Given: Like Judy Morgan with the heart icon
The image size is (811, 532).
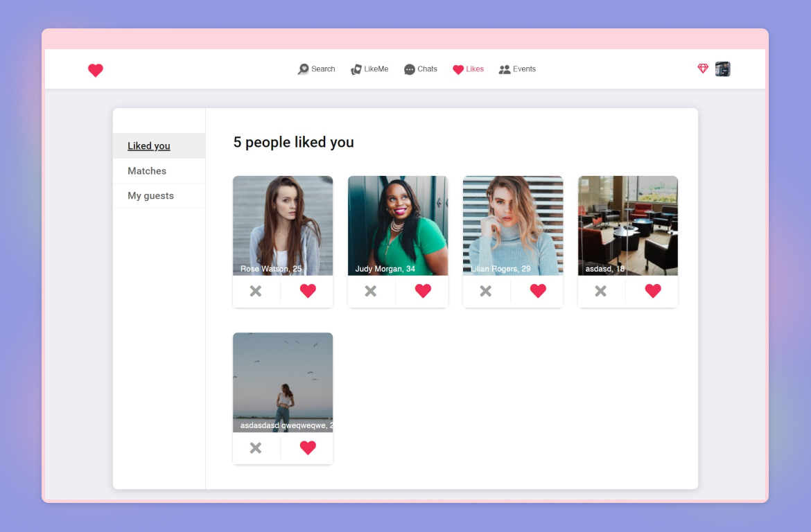Looking at the screenshot, I should point(423,291).
